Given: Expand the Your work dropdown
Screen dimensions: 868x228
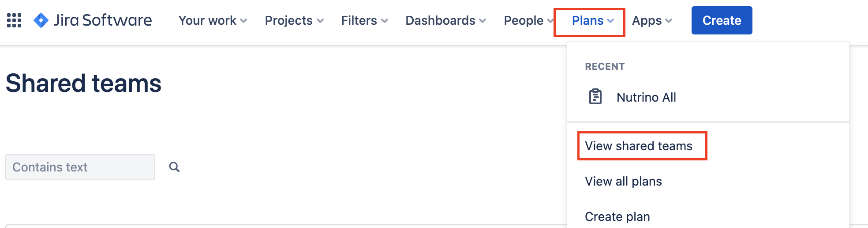Looking at the screenshot, I should click(213, 20).
